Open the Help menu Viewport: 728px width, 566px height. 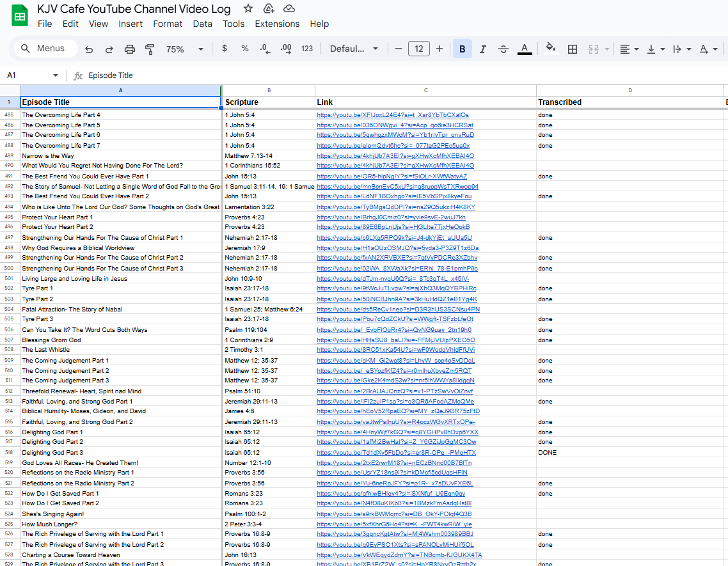319,24
